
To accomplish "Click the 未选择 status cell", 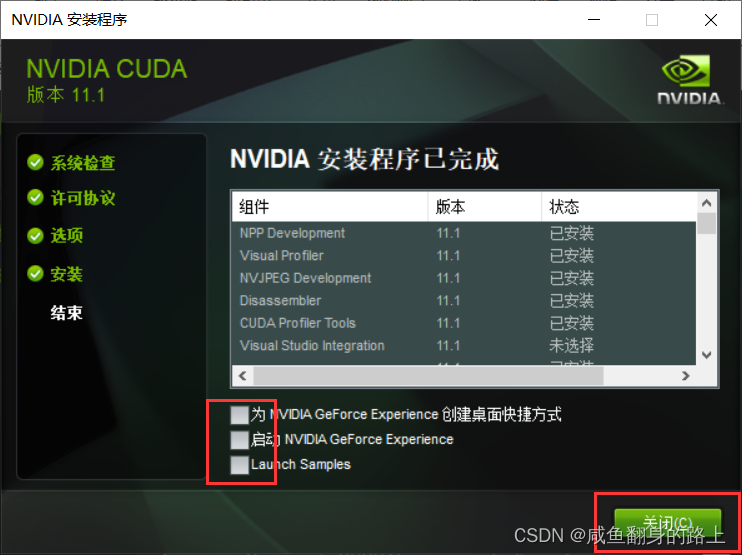I will coord(571,345).
